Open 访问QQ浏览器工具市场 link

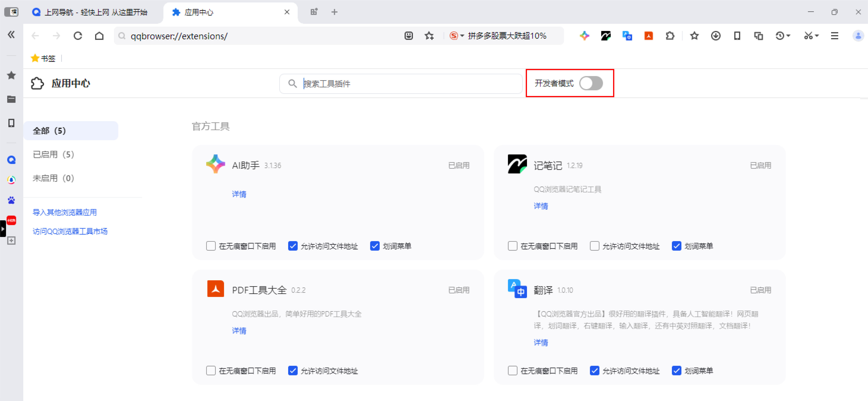point(70,231)
